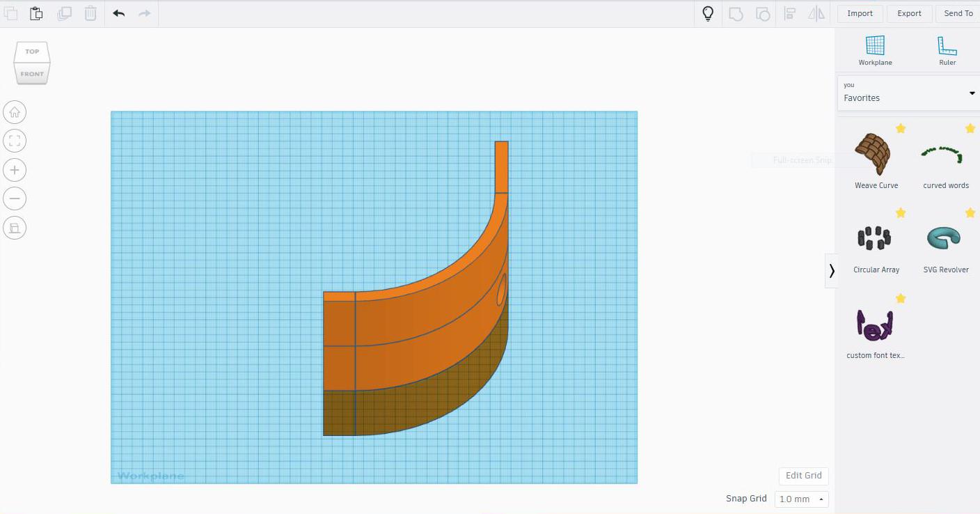The image size is (980, 514).
Task: Toggle the favorite star on curved words
Action: click(x=970, y=128)
